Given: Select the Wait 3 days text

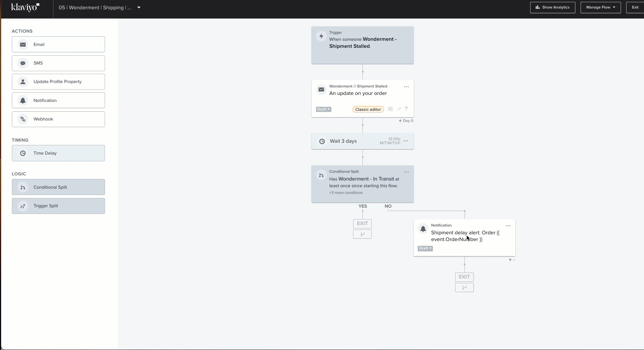Looking at the screenshot, I should click(x=343, y=141).
